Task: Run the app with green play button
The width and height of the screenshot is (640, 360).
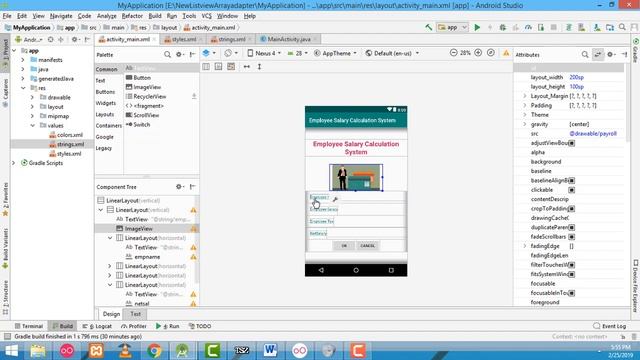Action: click(x=477, y=28)
